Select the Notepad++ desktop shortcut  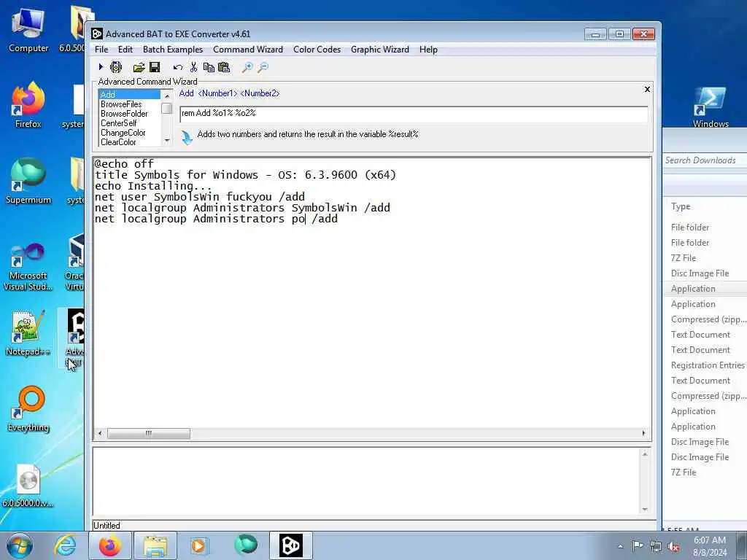[x=28, y=333]
